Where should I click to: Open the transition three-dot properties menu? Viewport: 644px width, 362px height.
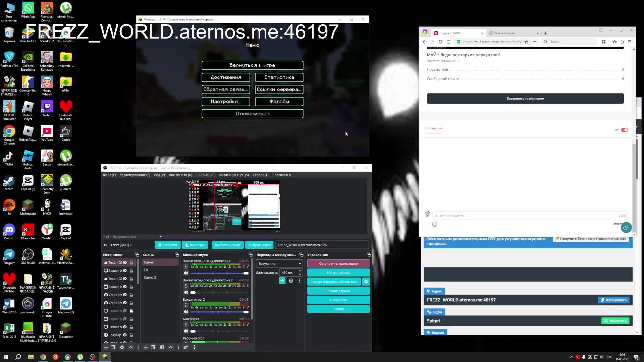300,281
